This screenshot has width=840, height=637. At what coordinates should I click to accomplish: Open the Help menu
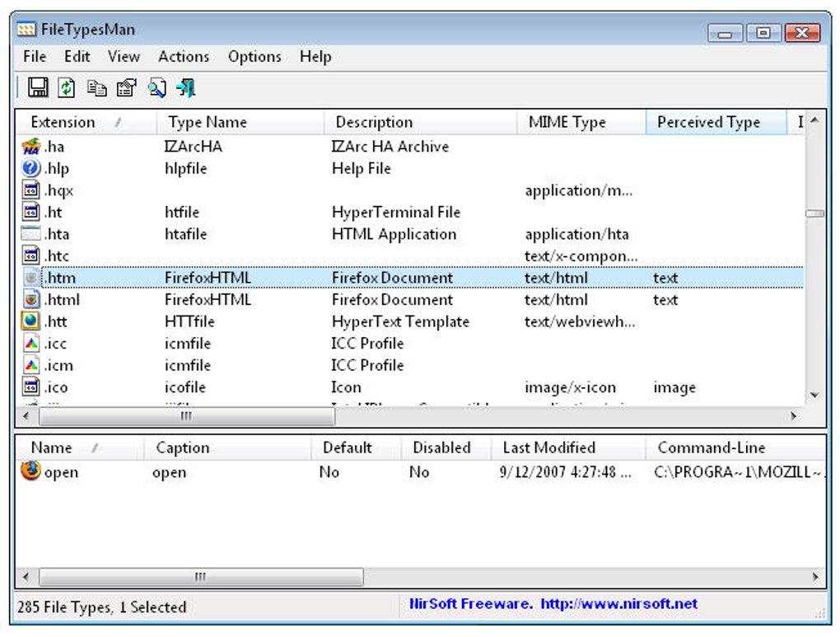pos(315,56)
